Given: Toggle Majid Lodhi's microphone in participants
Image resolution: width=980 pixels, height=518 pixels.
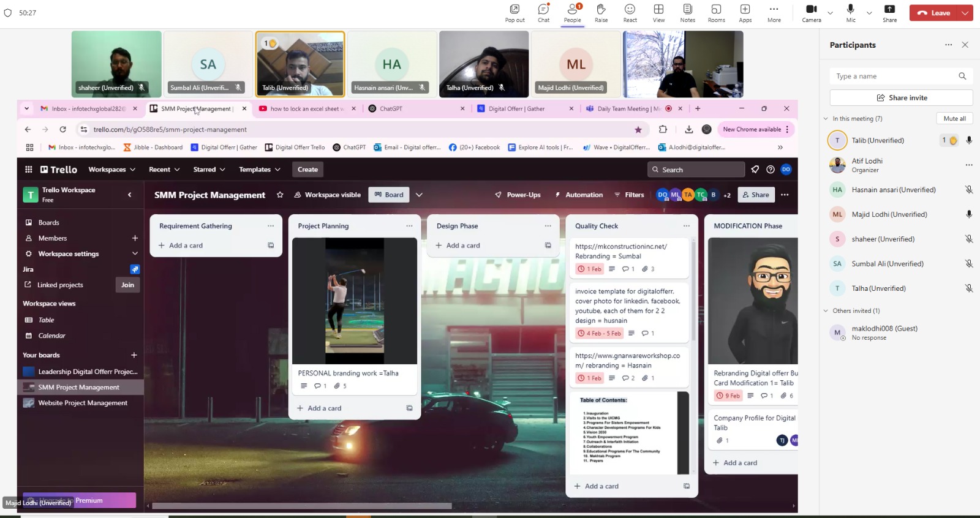Looking at the screenshot, I should [969, 214].
